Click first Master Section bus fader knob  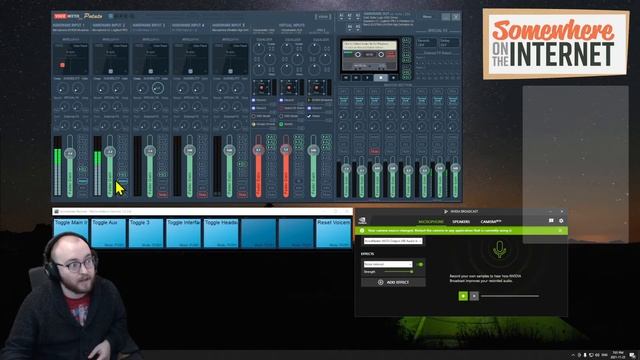pos(346,168)
